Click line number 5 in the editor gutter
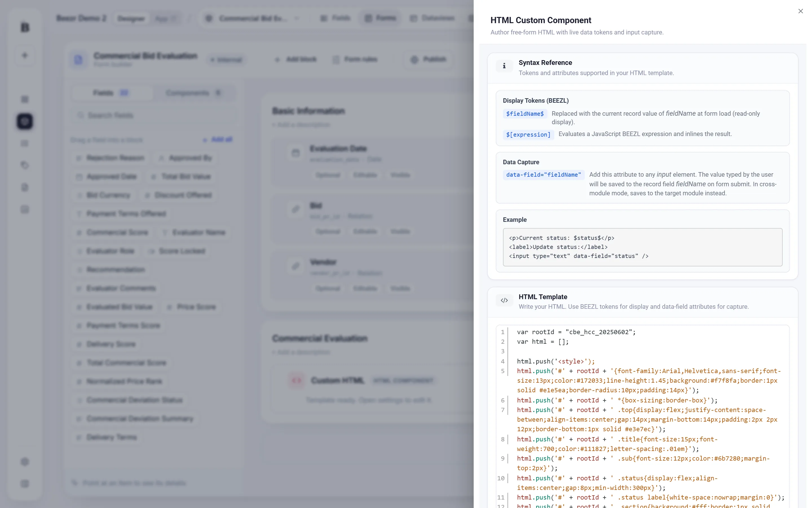812x508 pixels. point(503,371)
